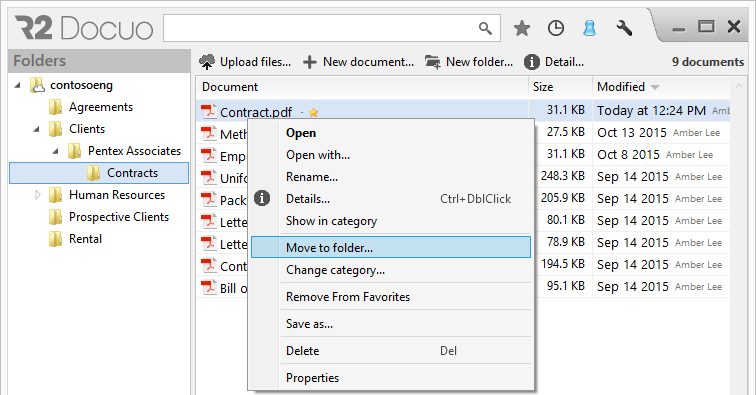Click into the search input field
The image size is (756, 395).
(321, 28)
